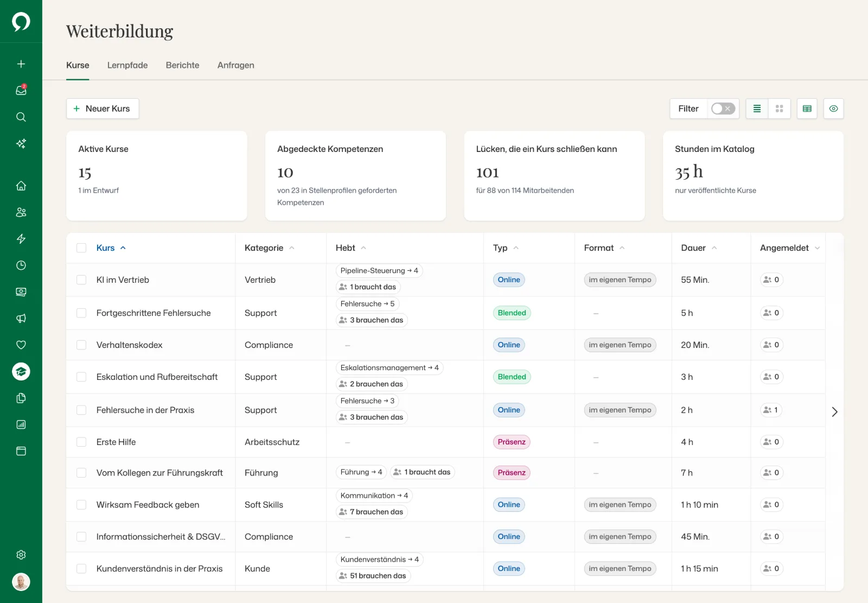This screenshot has width=868, height=603.
Task: Toggle the Filter switch
Action: [723, 109]
